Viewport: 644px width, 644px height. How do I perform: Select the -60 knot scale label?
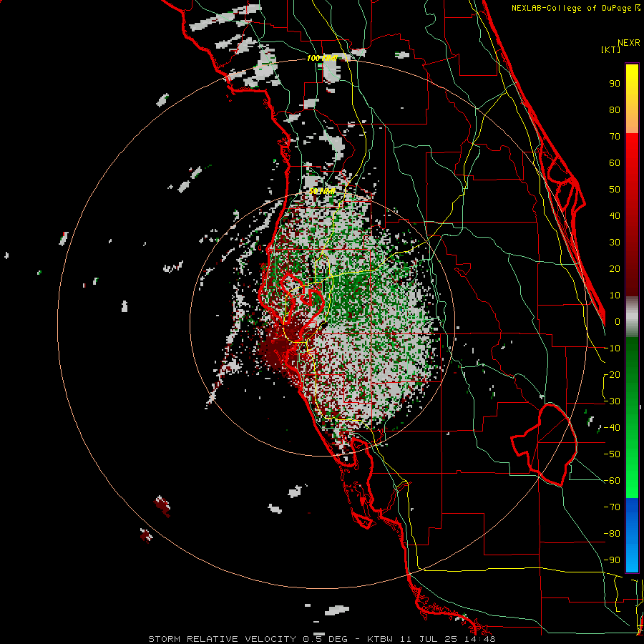click(612, 481)
